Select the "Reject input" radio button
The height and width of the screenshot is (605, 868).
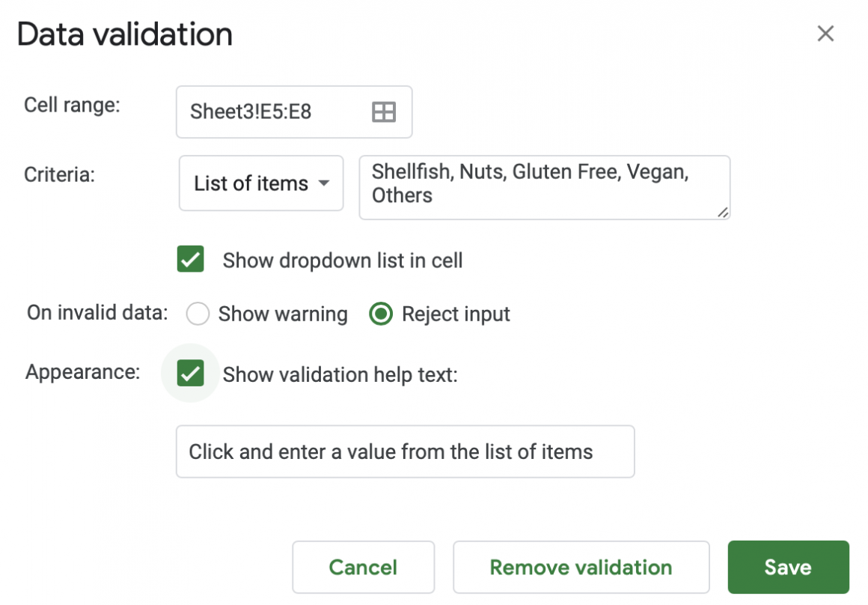tap(381, 314)
